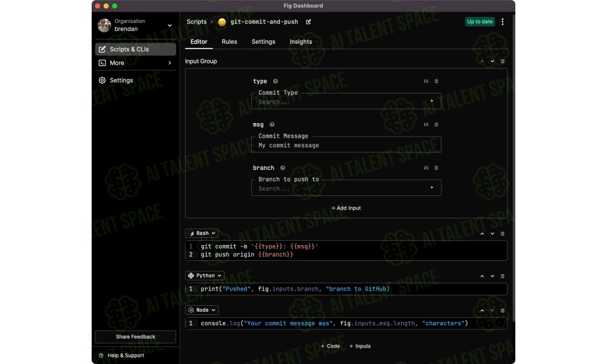Delete the Node code block

pos(503,311)
